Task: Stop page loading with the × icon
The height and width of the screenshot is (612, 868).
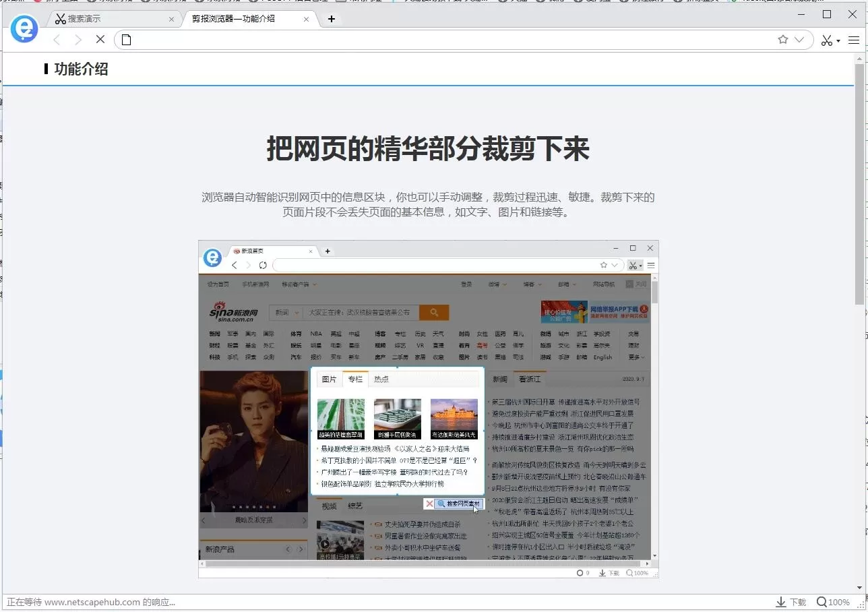Action: (x=100, y=40)
